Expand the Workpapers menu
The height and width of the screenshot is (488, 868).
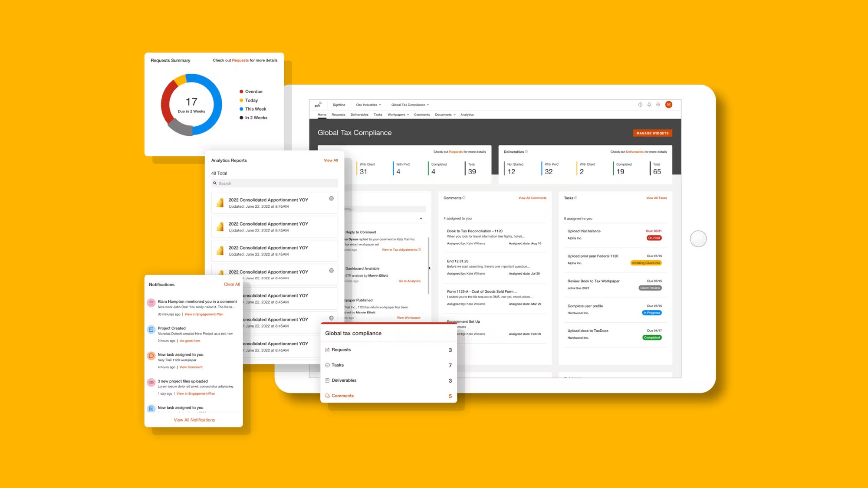(x=398, y=115)
